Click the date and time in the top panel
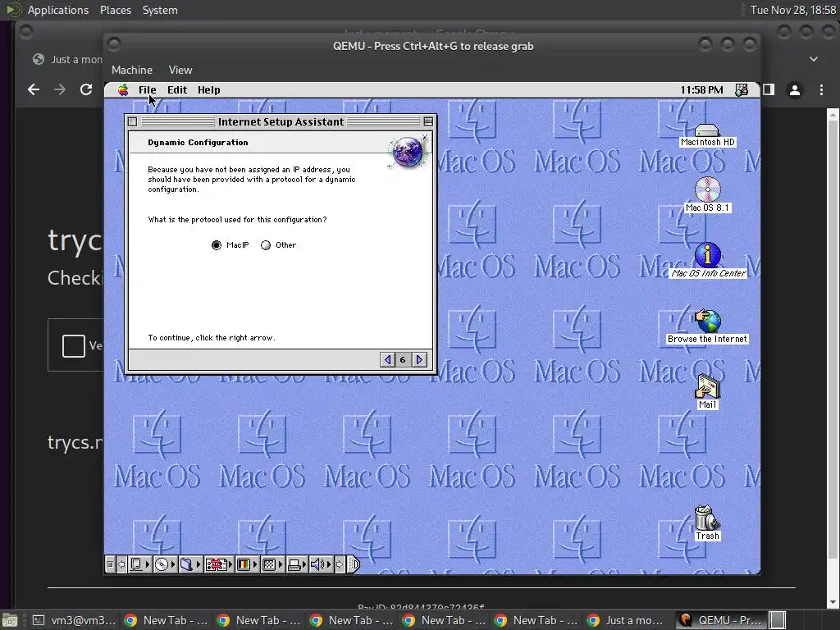The height and width of the screenshot is (630, 840). [x=793, y=10]
